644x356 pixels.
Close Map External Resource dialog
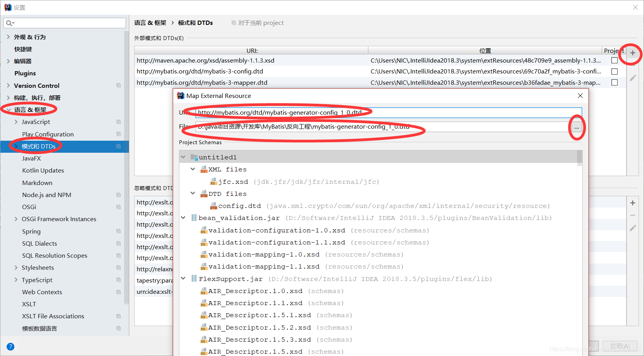(x=580, y=96)
